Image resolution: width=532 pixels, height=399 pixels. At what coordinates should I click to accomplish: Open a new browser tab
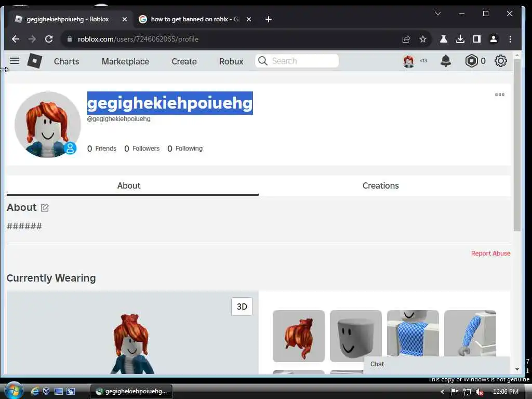269,19
